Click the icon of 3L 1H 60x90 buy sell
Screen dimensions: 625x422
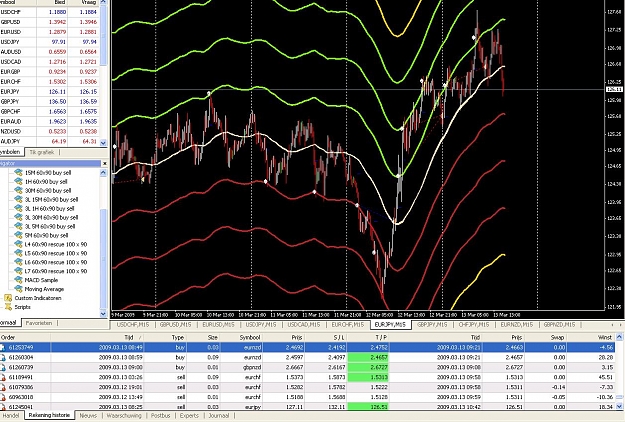tap(18, 208)
